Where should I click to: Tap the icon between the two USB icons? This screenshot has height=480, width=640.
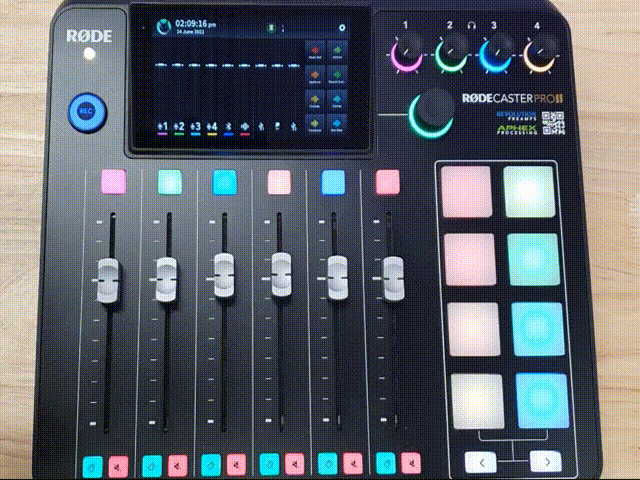click(x=278, y=127)
